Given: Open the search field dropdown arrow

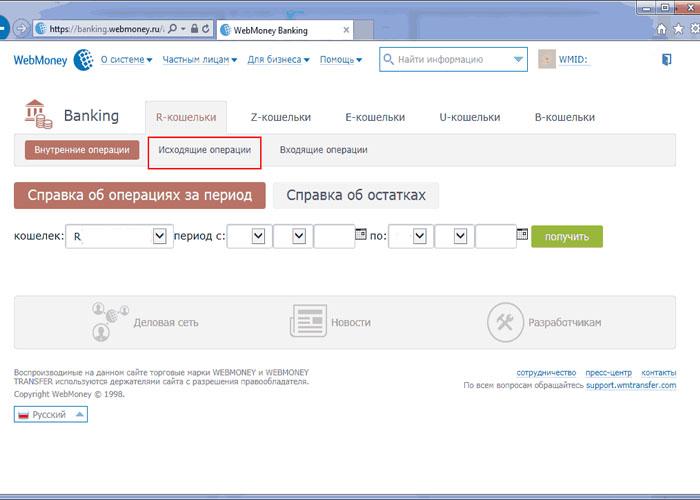Looking at the screenshot, I should (518, 59).
